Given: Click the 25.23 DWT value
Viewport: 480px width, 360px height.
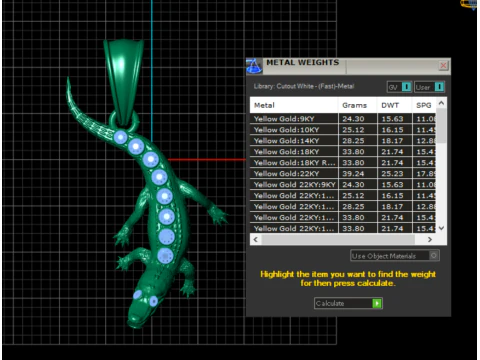Looking at the screenshot, I should [x=392, y=174].
